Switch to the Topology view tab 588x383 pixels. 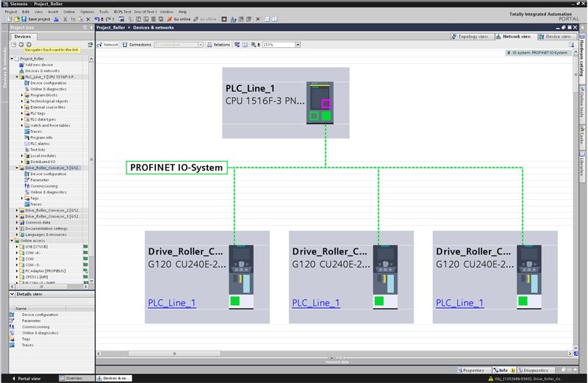(x=470, y=35)
